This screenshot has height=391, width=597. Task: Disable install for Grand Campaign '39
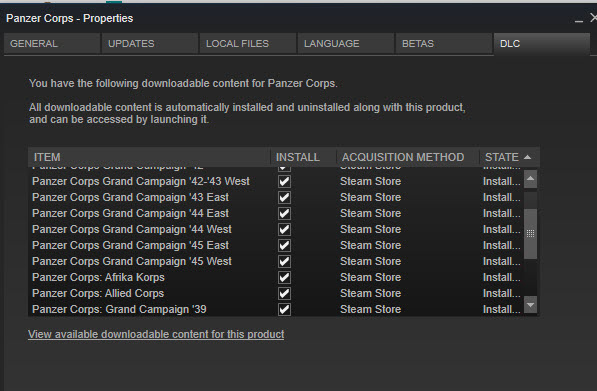click(284, 310)
